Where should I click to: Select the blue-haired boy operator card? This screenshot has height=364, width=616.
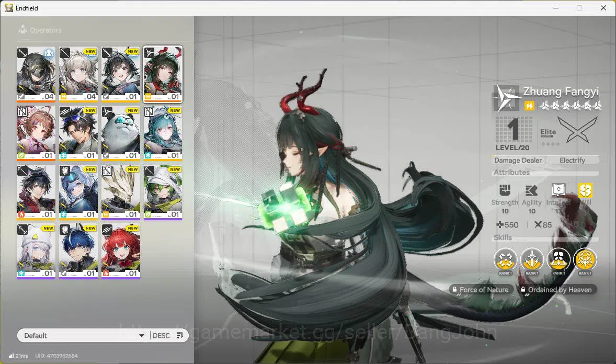tap(78, 251)
